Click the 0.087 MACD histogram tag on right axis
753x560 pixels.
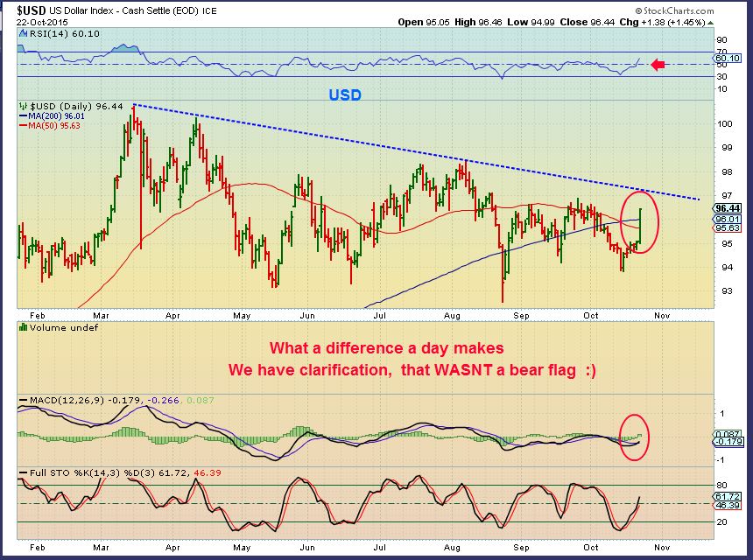728,434
